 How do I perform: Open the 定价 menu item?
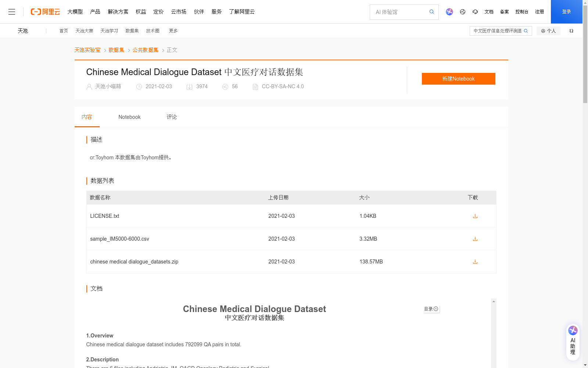158,12
